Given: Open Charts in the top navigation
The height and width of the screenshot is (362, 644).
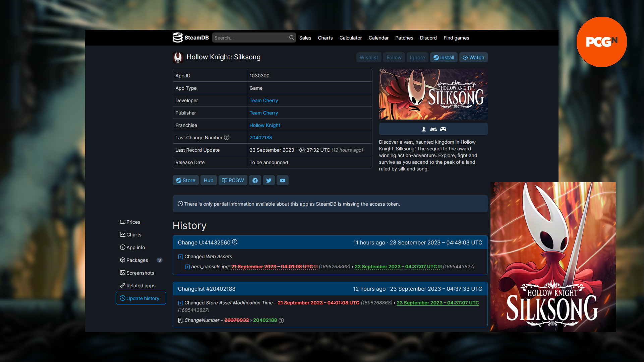Looking at the screenshot, I should tap(325, 38).
